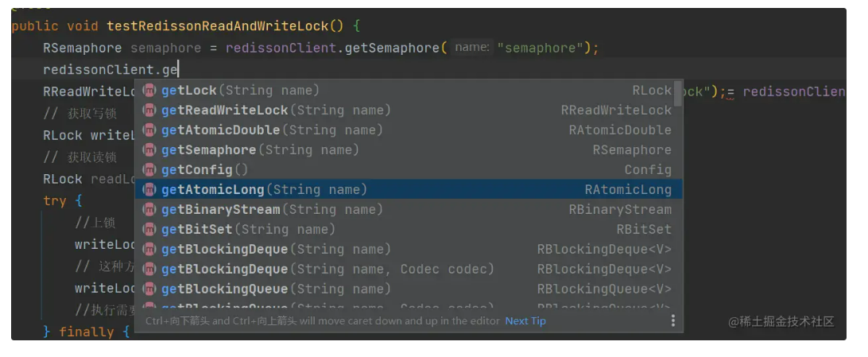This screenshot has width=868, height=357.
Task: Click the method icon beside getLock
Action: (x=149, y=91)
